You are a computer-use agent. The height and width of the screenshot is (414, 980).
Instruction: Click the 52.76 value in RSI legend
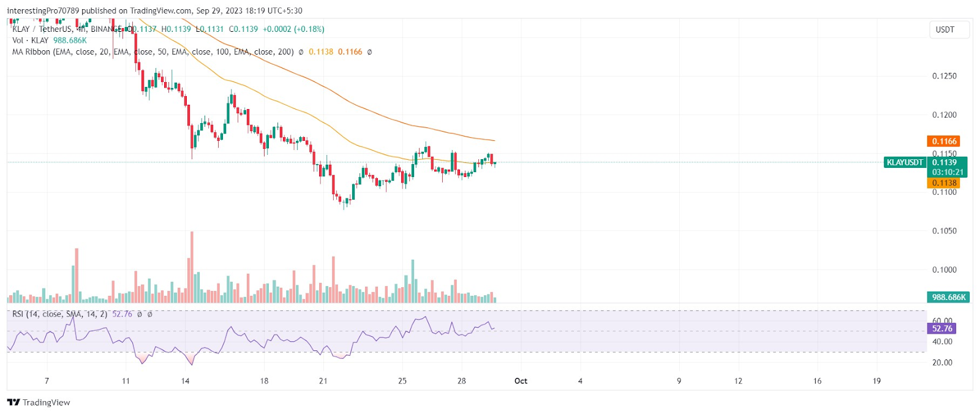click(122, 314)
